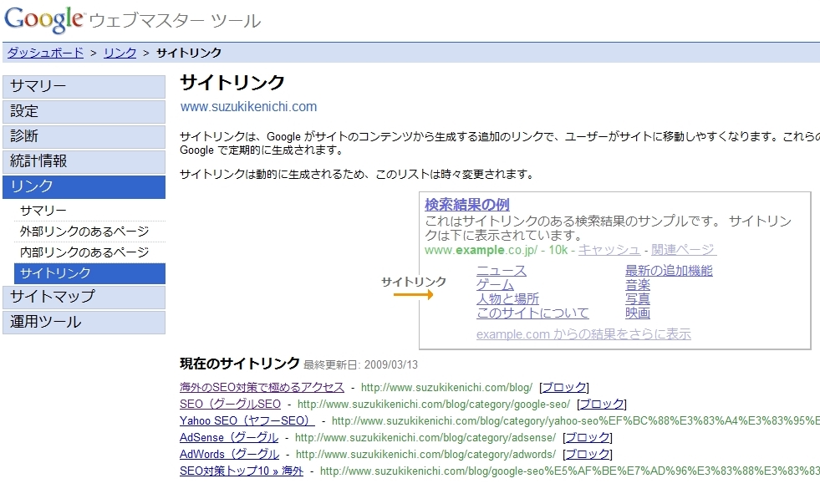Open AdWords（グーグル sitelink
Image resolution: width=820 pixels, height=504 pixels.
click(230, 455)
